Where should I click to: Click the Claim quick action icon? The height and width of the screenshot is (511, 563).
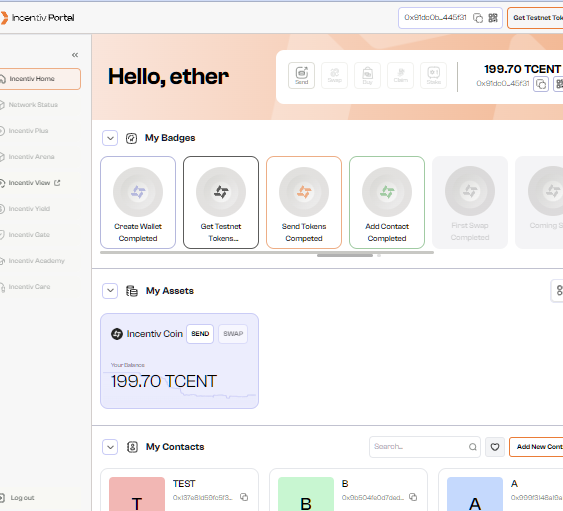[x=401, y=75]
